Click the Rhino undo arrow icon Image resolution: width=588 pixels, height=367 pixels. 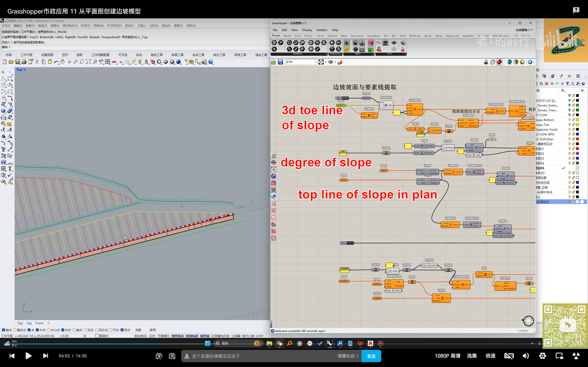pos(56,62)
